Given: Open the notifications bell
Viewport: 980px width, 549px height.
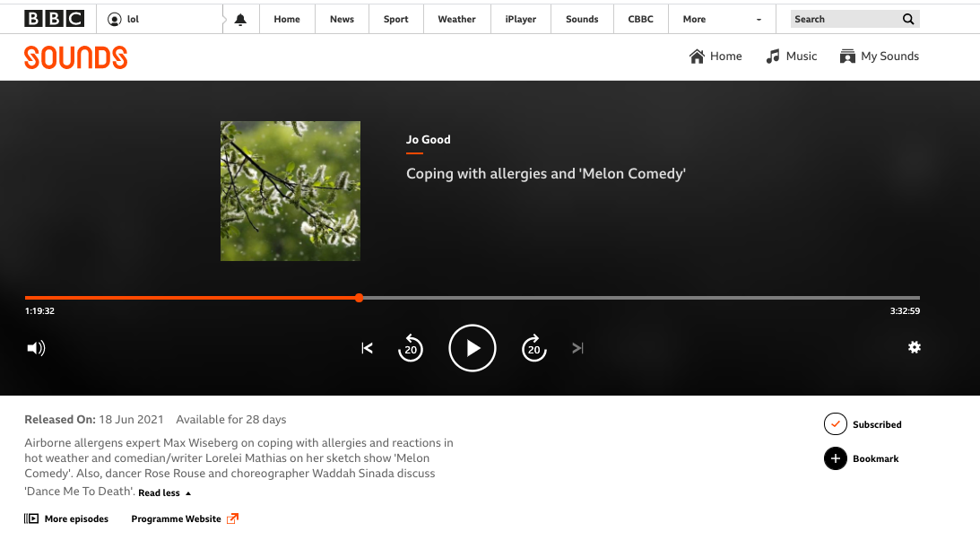Looking at the screenshot, I should 240,20.
